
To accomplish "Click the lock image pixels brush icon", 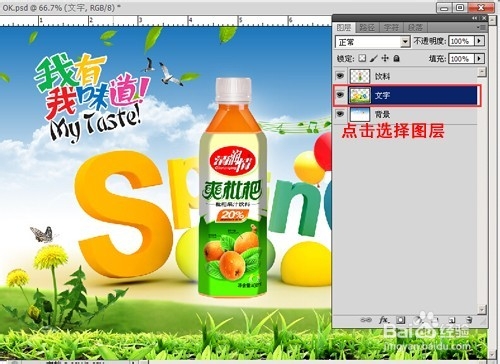I will click(x=374, y=58).
